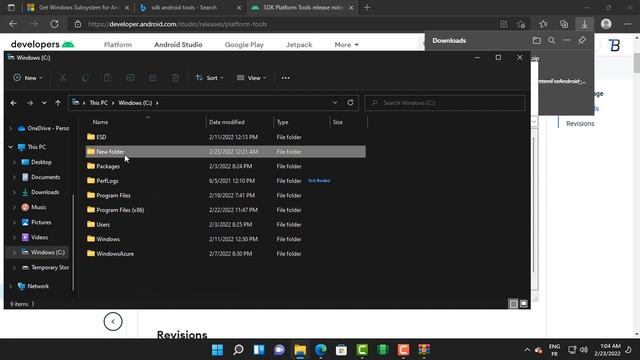Switch to details view layout icon
Image resolution: width=640 pixels, height=360 pixels.
coord(513,304)
